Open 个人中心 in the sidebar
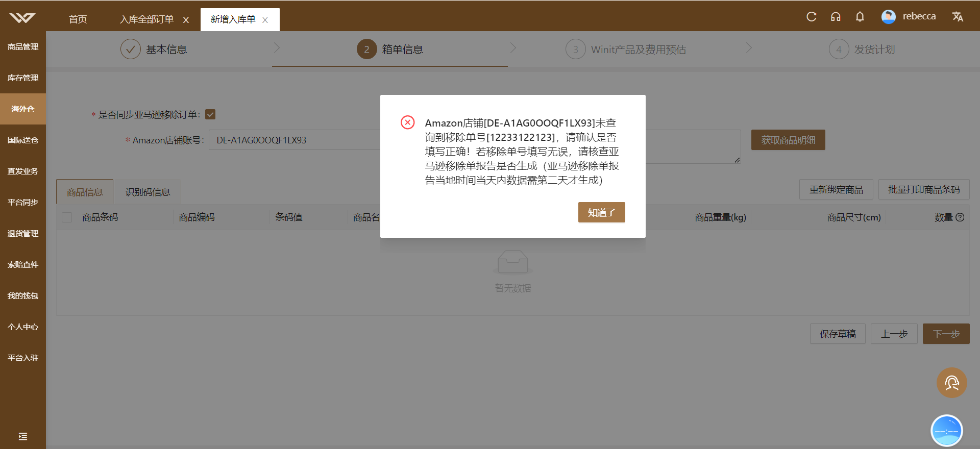Image resolution: width=980 pixels, height=449 pixels. [23, 327]
